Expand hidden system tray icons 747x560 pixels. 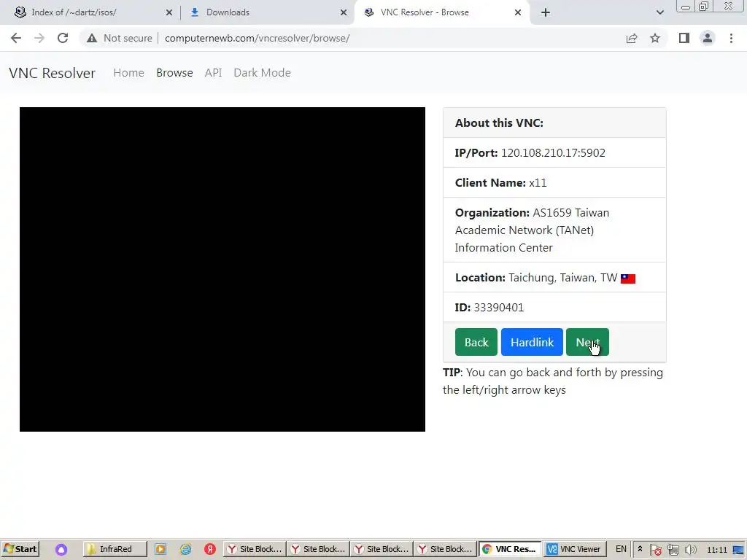(x=640, y=549)
